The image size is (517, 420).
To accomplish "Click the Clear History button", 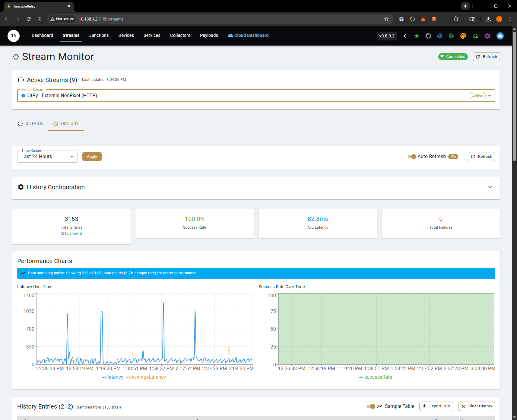I will tap(477, 406).
